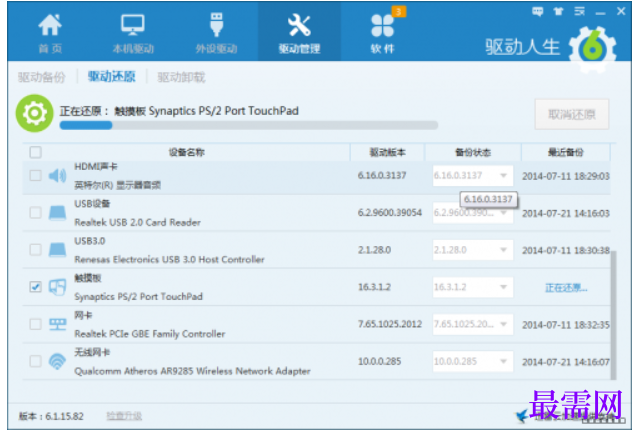Click the 触摸板 touchpad mouse icon
This screenshot has width=641, height=436.
57,287
